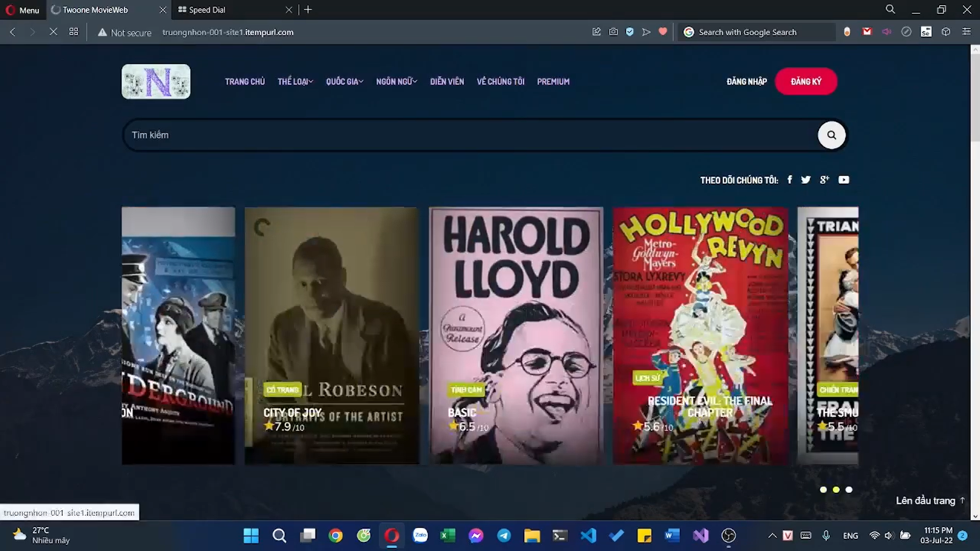980x551 pixels.
Task: Click the LỊCH SỬ genre tag
Action: tap(647, 378)
